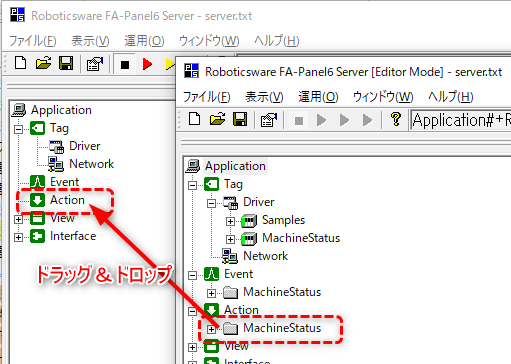The height and width of the screenshot is (364, 511).
Task: Click third grey run arrow in Editor Mode toolbar
Action: (367, 120)
